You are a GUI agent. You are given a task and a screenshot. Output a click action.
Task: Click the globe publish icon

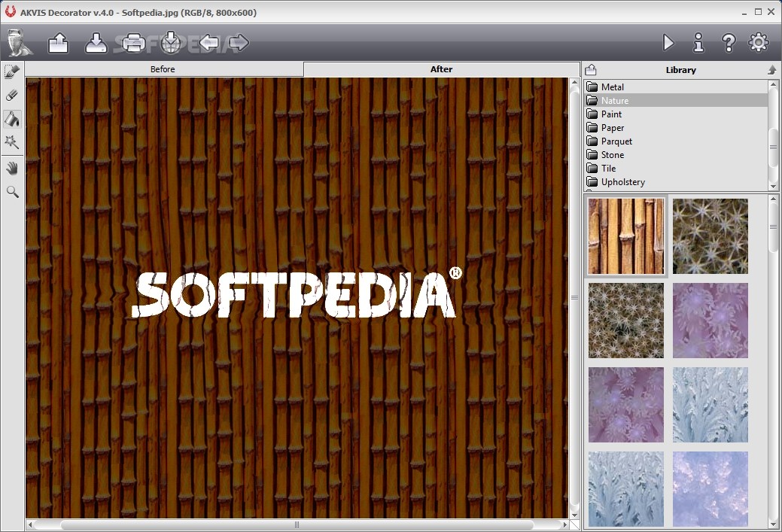(x=171, y=42)
